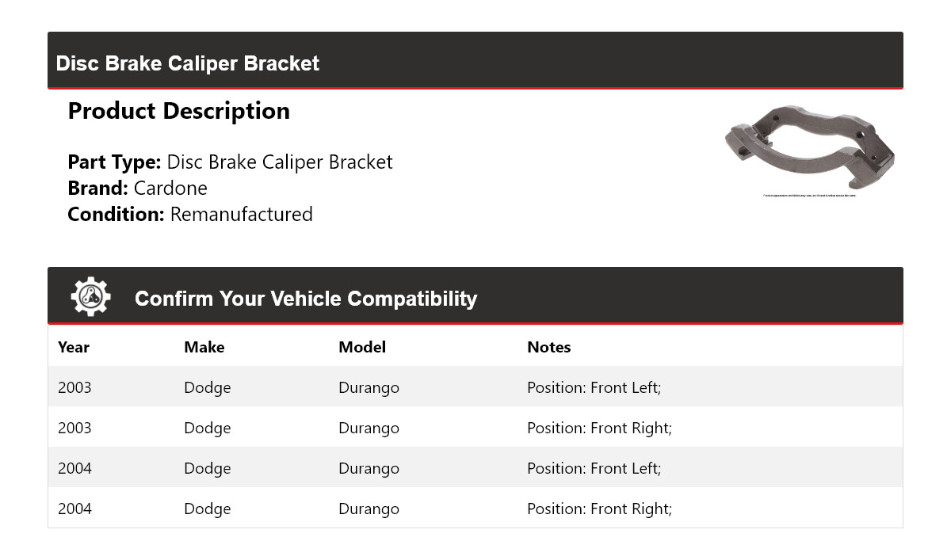The image size is (951, 560).
Task: Select the Product Description heading
Action: [x=179, y=111]
